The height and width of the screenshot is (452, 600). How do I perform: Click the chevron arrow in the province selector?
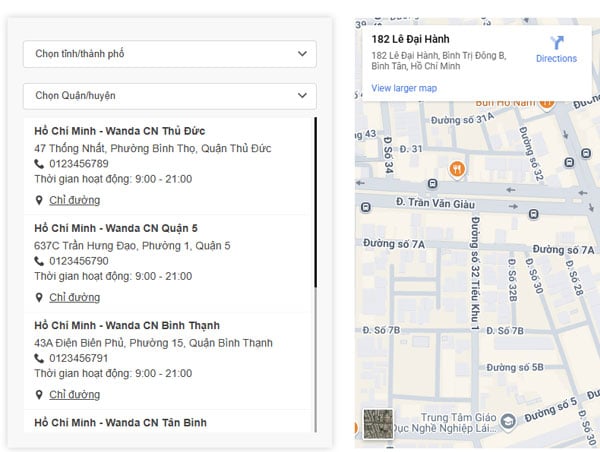[302, 54]
